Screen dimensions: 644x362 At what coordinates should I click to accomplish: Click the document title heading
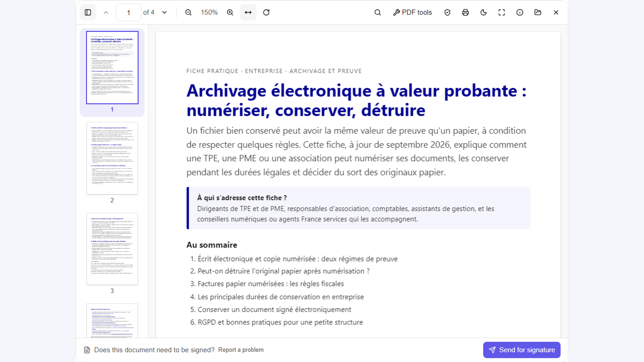356,101
